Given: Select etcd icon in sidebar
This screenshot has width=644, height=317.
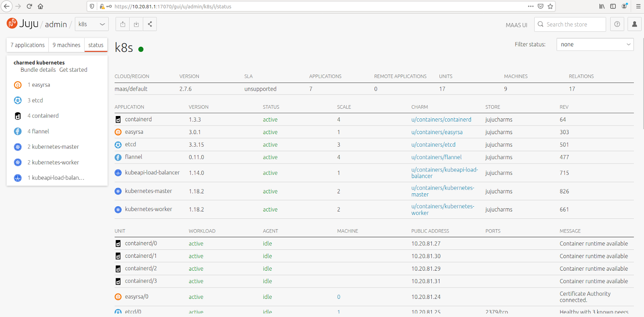Looking at the screenshot, I should pyautogui.click(x=18, y=100).
